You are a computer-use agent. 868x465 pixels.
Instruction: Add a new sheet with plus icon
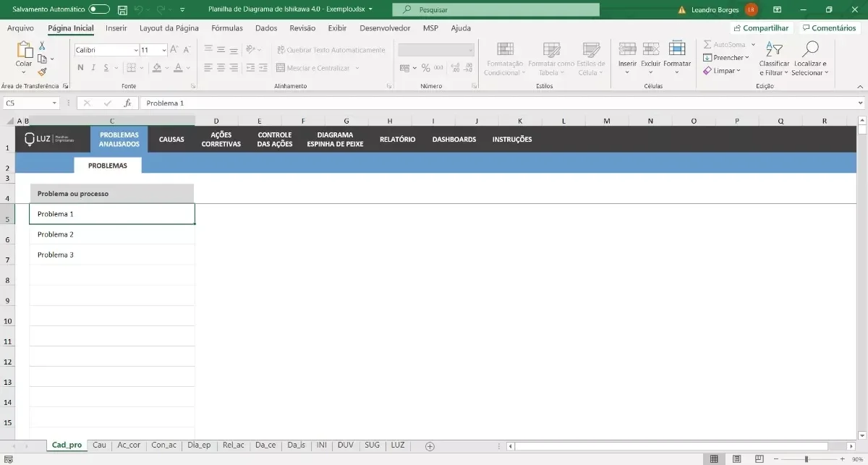point(430,446)
